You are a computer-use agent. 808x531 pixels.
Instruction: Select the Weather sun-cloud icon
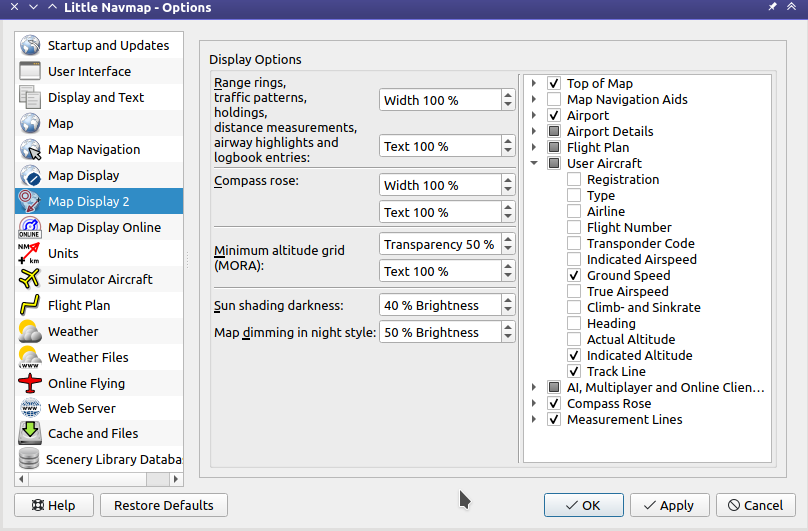(29, 331)
